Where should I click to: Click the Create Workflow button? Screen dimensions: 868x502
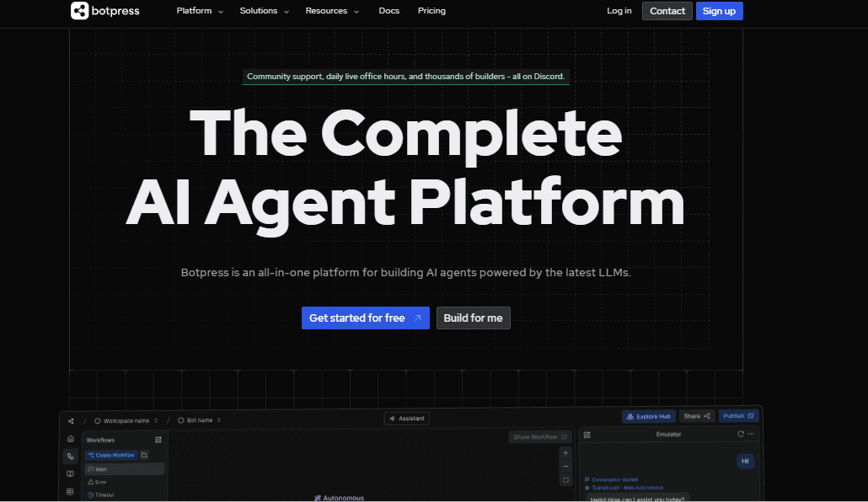tap(111, 455)
